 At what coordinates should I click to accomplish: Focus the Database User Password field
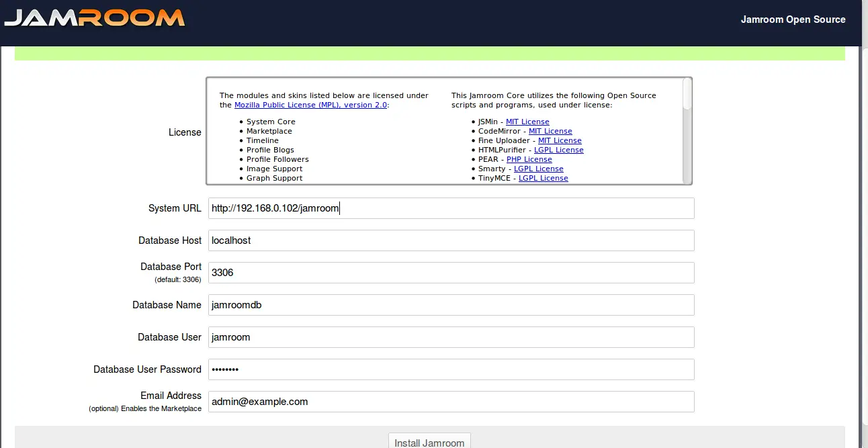tap(451, 369)
